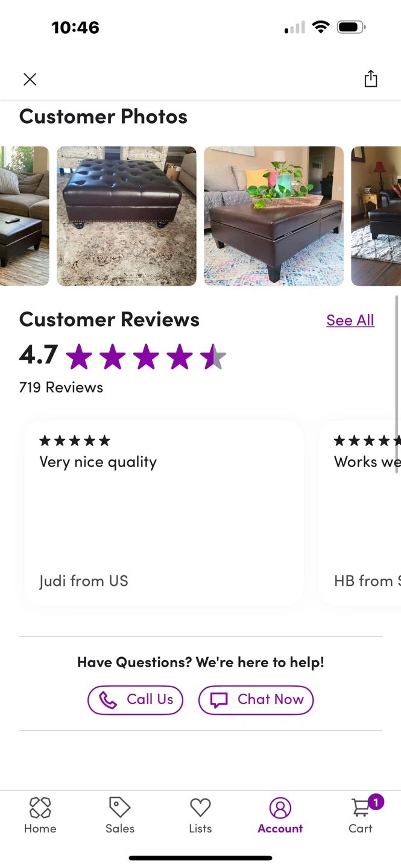The width and height of the screenshot is (401, 868).
Task: Open the rightmost partially visible customer photo
Action: [376, 216]
